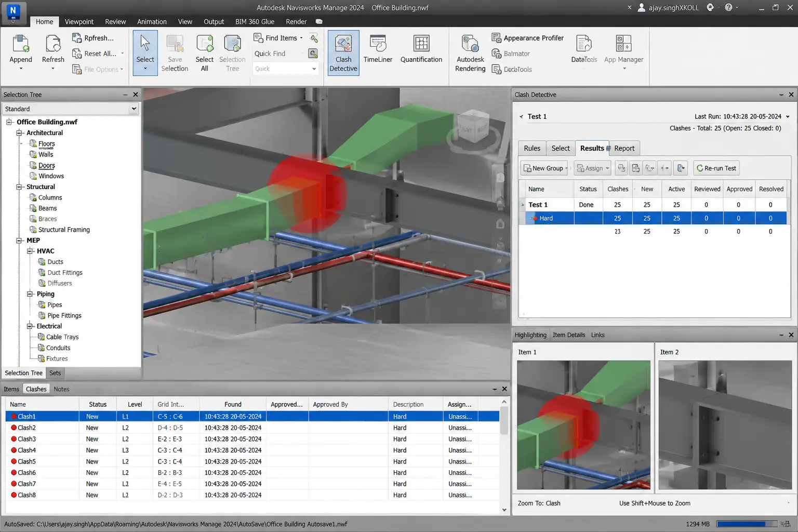
Task: Click the large DataTools icon
Action: pos(584,44)
